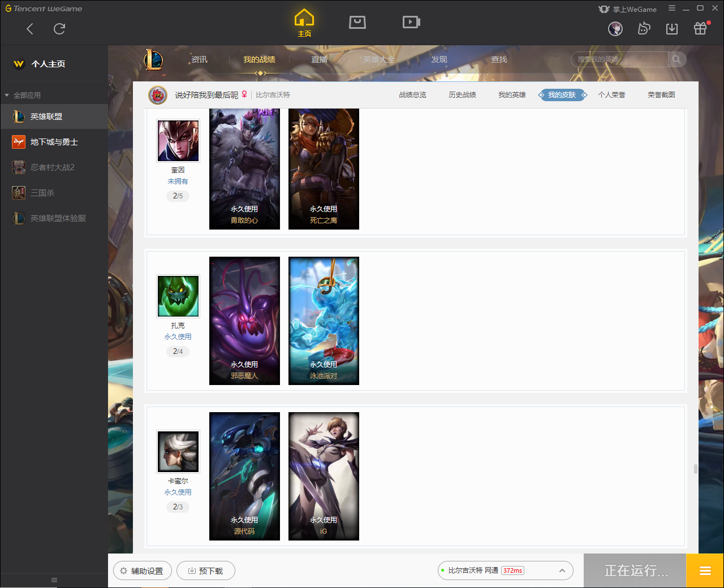Click the 2/4 skin count badge
Viewport: 724px width, 588px height.
coord(178,351)
